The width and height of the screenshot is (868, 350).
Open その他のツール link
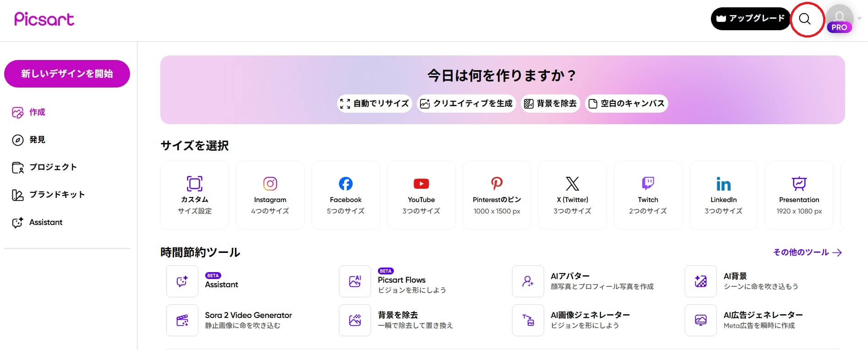pos(807,252)
